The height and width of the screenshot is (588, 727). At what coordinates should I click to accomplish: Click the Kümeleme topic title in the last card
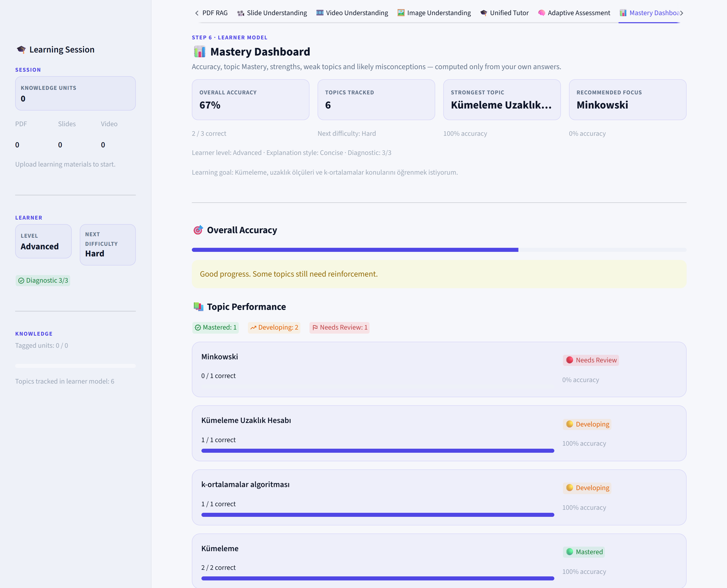[x=220, y=549]
